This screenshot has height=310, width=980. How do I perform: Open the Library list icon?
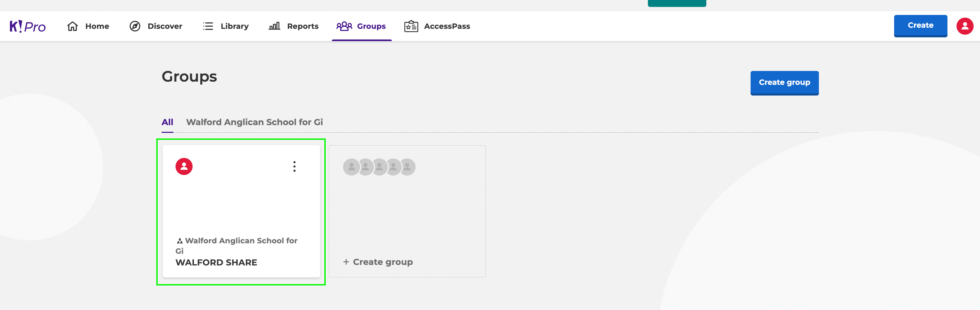pos(208,26)
